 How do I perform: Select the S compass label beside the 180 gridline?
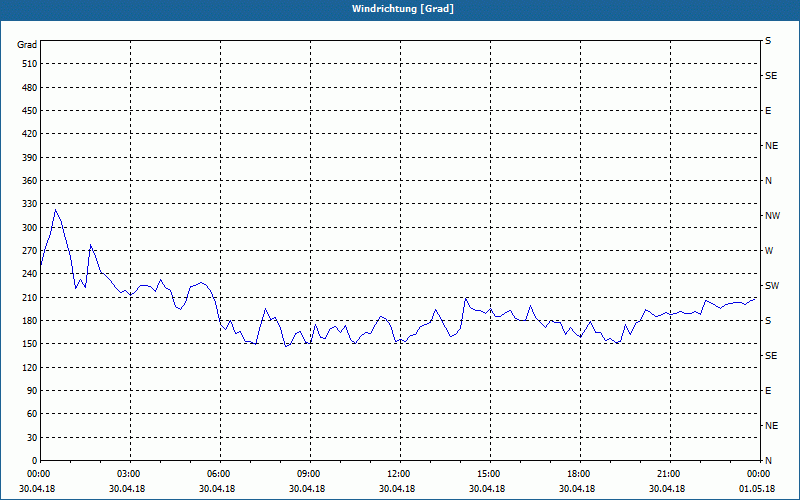tap(768, 321)
